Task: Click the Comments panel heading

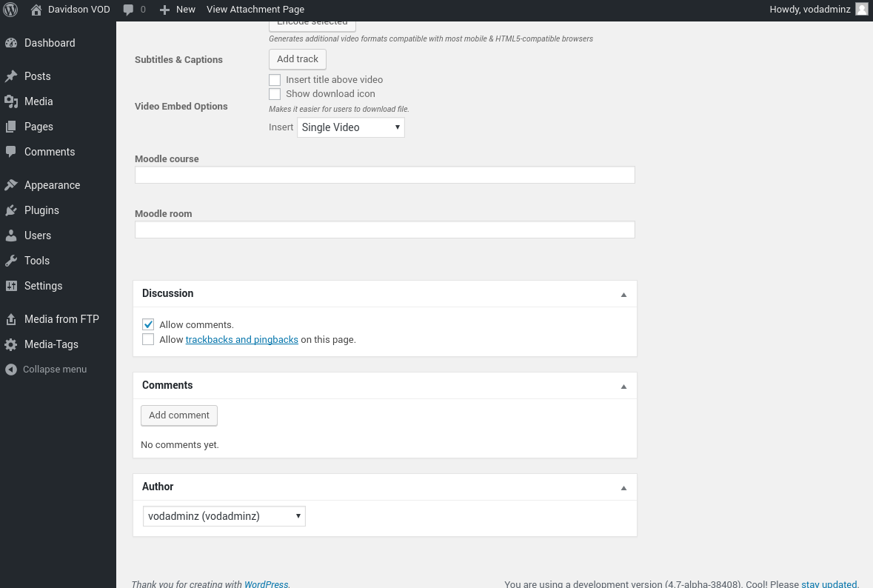Action: (167, 385)
